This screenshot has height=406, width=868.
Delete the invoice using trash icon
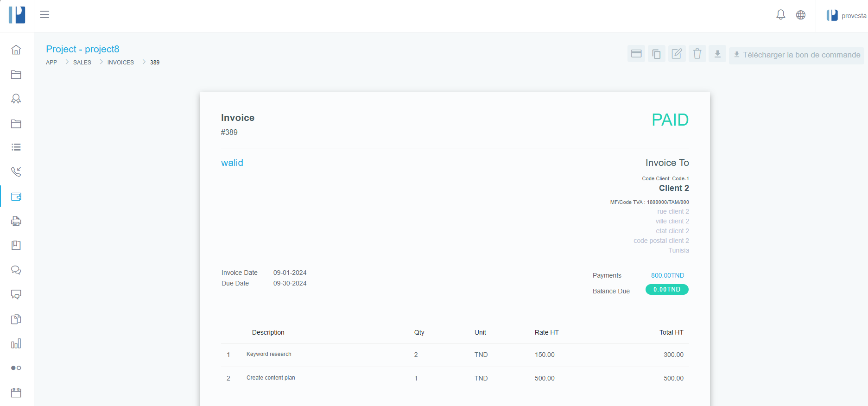click(x=697, y=54)
